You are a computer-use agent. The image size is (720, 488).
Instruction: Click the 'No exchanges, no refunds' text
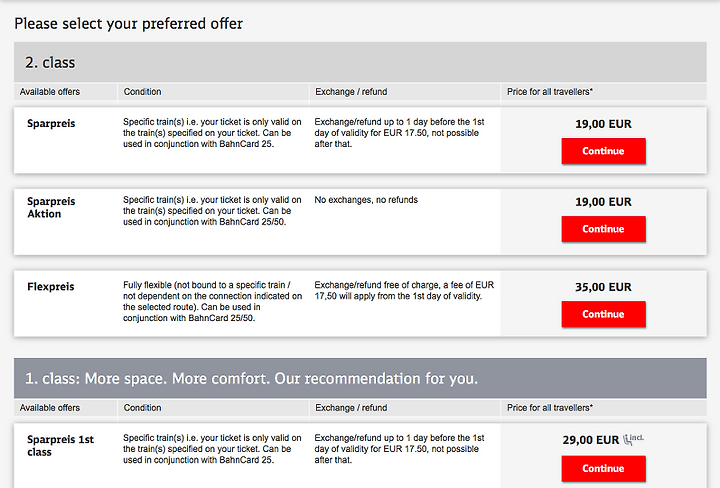pos(366,200)
